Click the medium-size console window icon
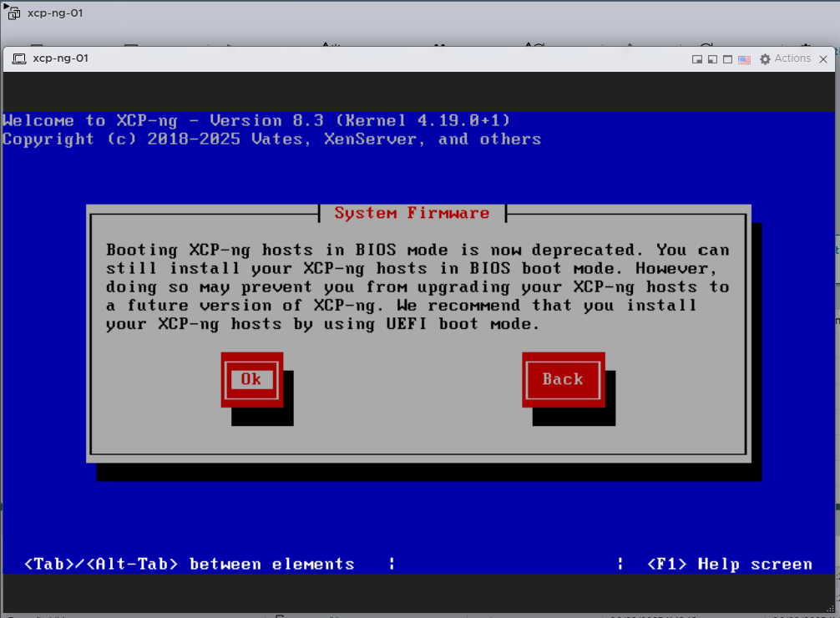Viewport: 840px width, 618px height. coord(712,59)
